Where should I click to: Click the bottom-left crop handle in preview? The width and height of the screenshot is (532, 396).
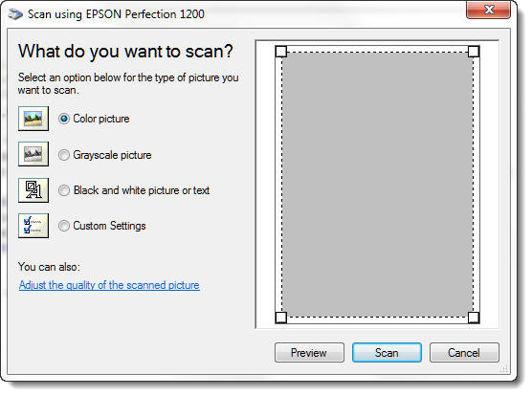pyautogui.click(x=281, y=318)
